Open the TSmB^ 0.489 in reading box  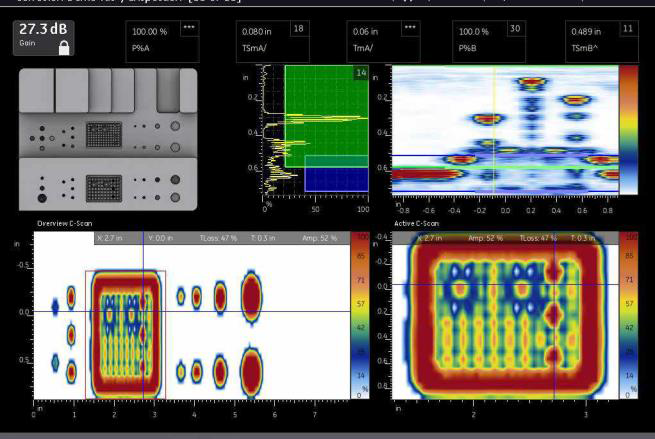(x=602, y=42)
